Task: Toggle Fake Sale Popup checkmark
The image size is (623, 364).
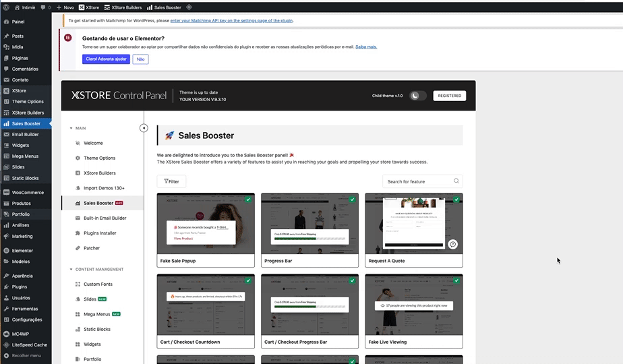Action: pyautogui.click(x=248, y=200)
